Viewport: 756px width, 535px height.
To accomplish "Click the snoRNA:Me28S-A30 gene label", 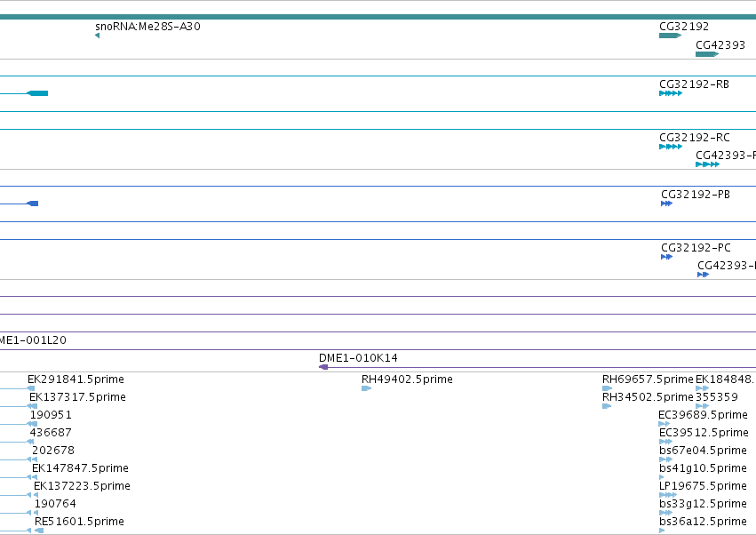I will pos(147,27).
